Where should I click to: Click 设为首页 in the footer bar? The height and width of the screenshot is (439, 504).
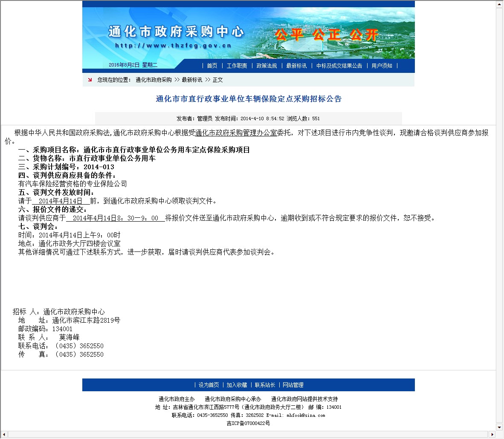coord(209,385)
